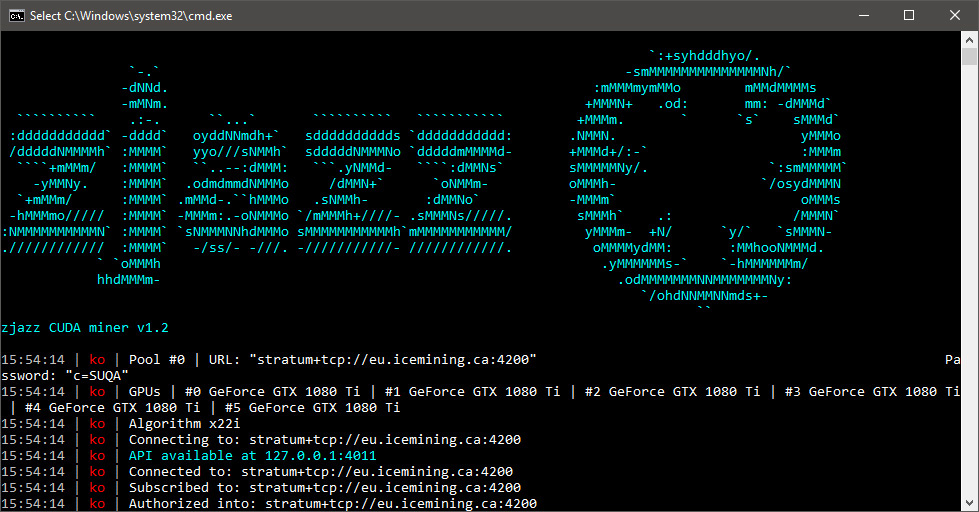
Task: Click the timestamp on the Pool #0 line
Action: pos(33,360)
